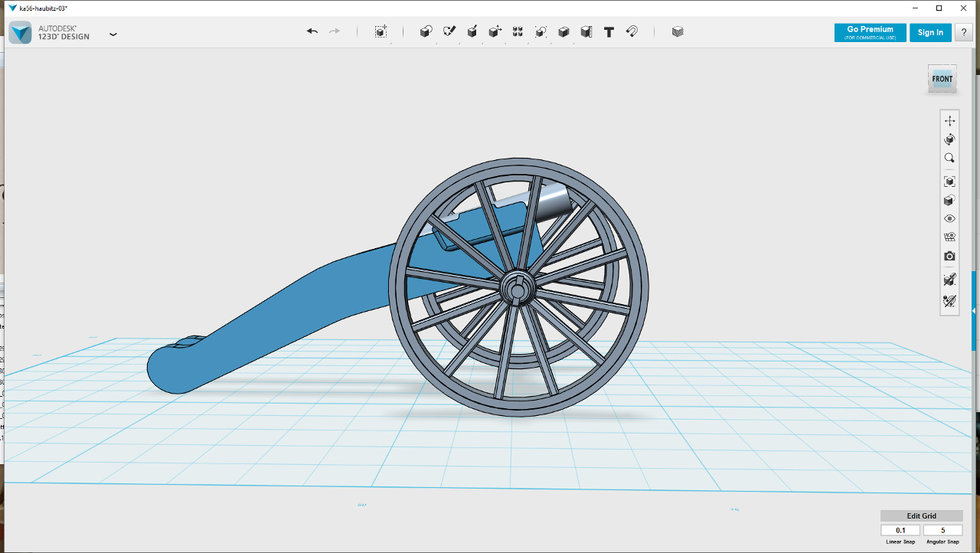Screen dimensions: 980x553
Task: Select the cannon wheel hub
Action: tap(518, 287)
